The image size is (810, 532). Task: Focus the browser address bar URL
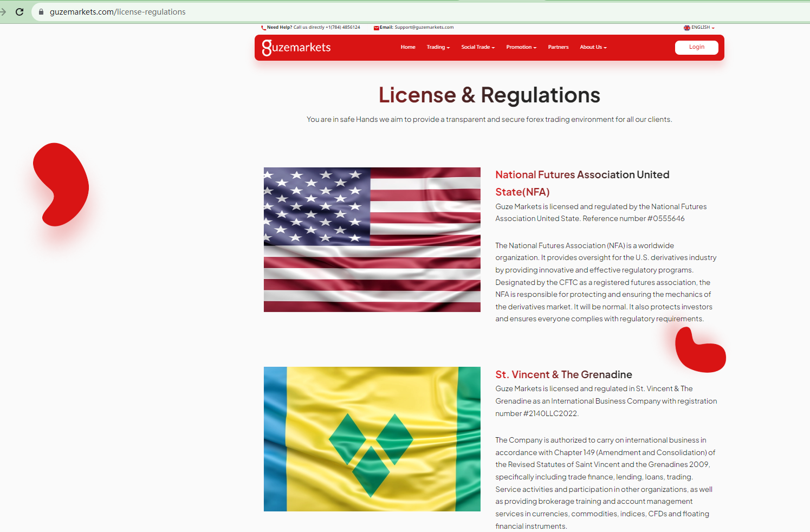[118, 12]
